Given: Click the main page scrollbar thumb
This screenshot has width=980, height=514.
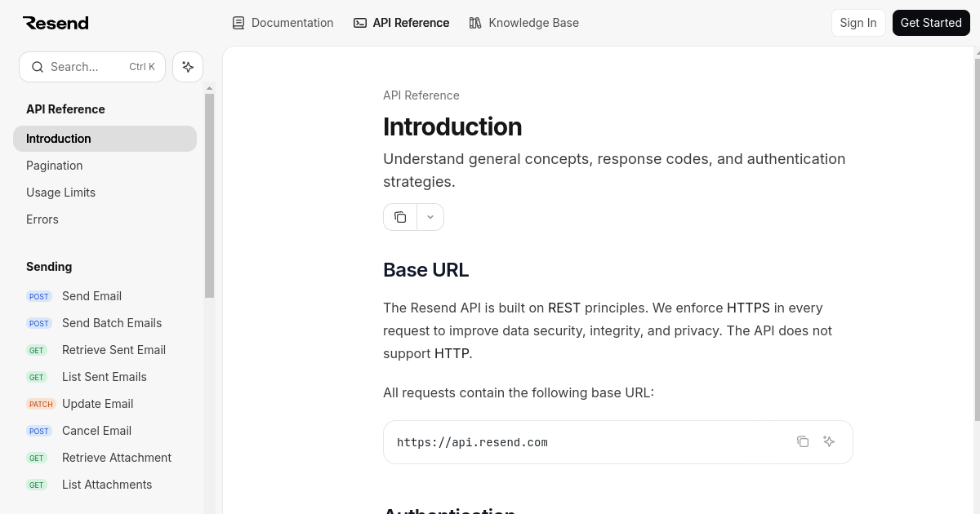Looking at the screenshot, I should (x=977, y=239).
